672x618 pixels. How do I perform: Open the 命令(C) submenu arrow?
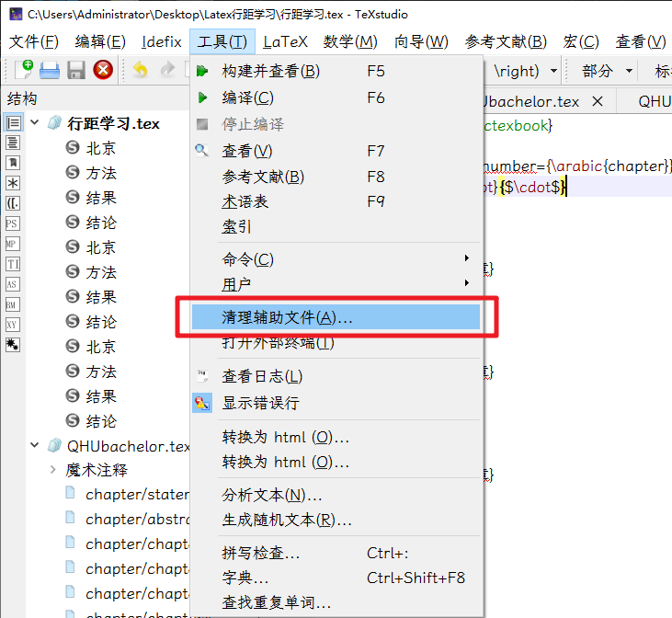(467, 257)
